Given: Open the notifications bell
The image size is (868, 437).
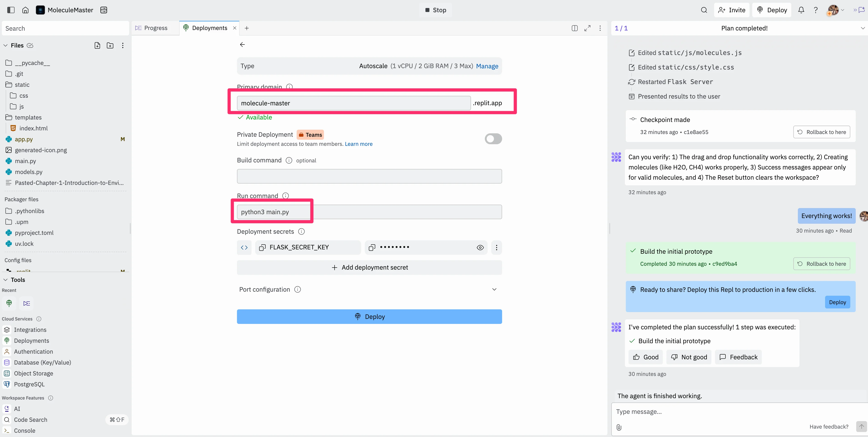Looking at the screenshot, I should (801, 10).
